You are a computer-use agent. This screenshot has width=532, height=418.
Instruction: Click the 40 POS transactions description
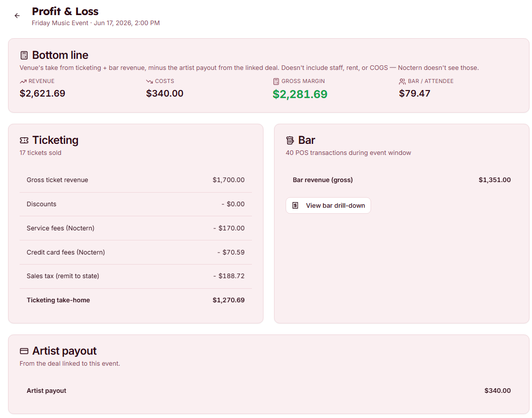click(348, 153)
